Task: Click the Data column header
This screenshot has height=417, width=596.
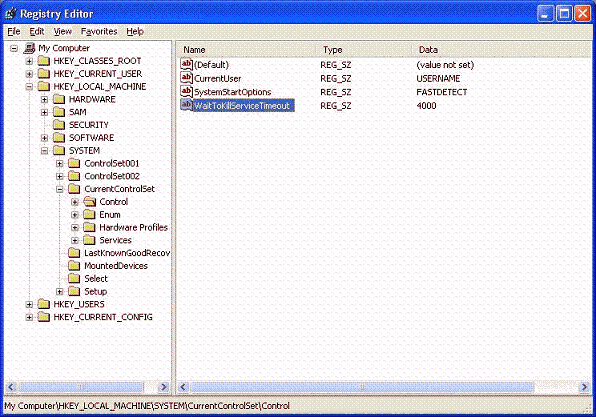Action: [x=502, y=50]
